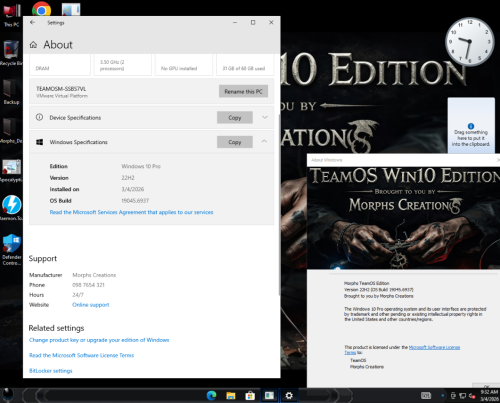
Task: Click the clipboard drop zone gadget
Action: 471,125
